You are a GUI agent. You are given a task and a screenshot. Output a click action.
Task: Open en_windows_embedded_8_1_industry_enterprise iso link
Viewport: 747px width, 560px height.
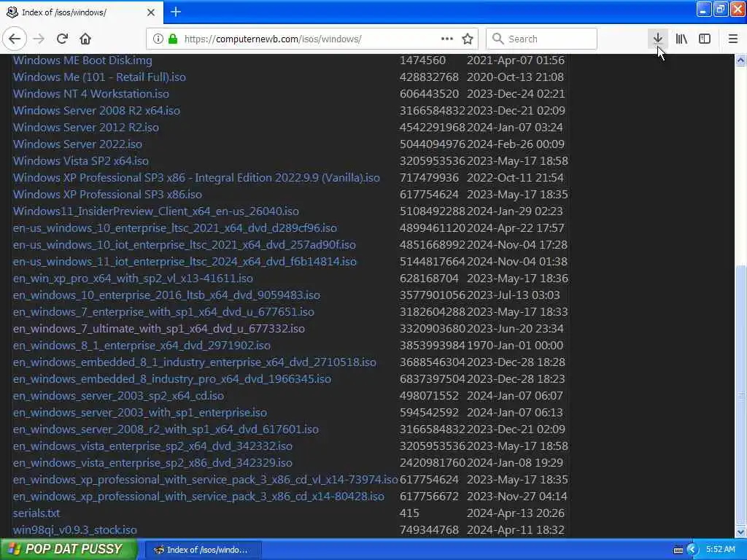point(194,362)
